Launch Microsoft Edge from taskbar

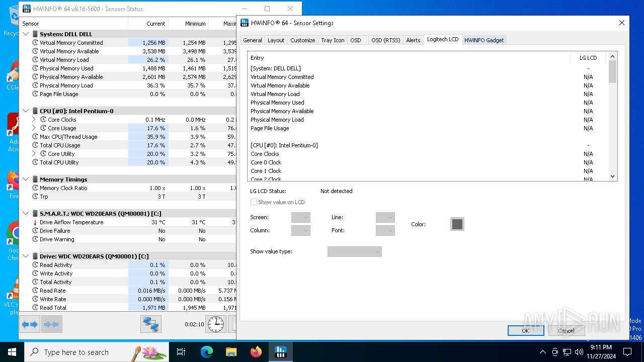coord(207,352)
